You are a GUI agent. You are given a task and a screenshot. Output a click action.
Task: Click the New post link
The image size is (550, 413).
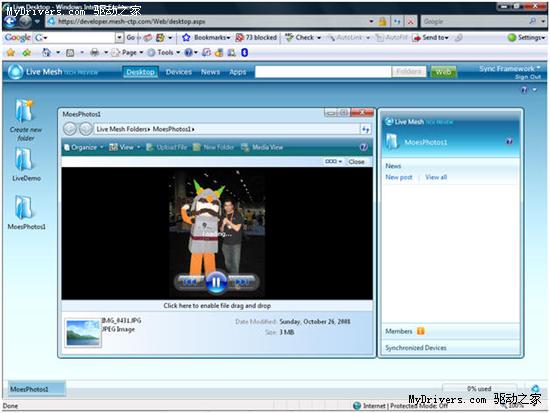coord(399,177)
